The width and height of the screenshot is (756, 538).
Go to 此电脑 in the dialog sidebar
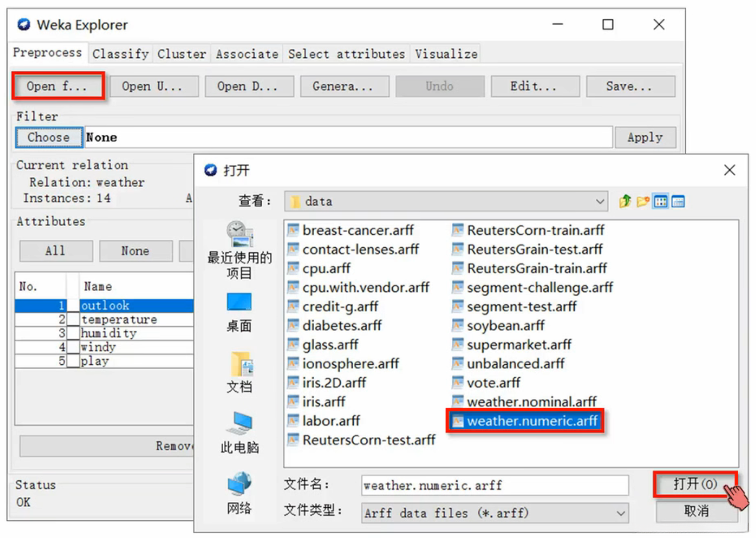tap(239, 433)
